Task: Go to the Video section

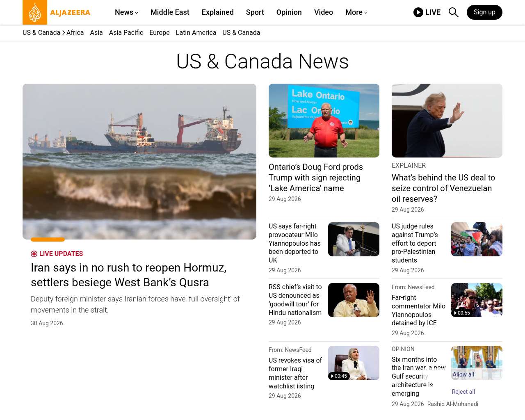Action: [324, 12]
